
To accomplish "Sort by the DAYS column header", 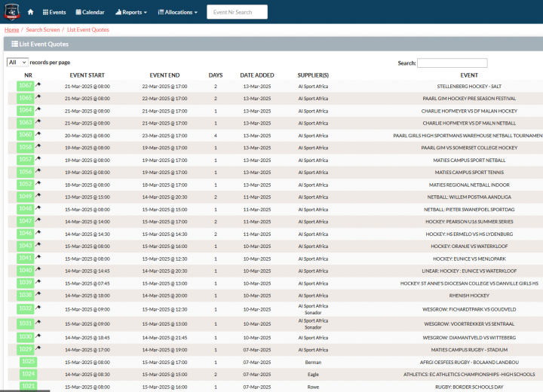I will click(216, 75).
